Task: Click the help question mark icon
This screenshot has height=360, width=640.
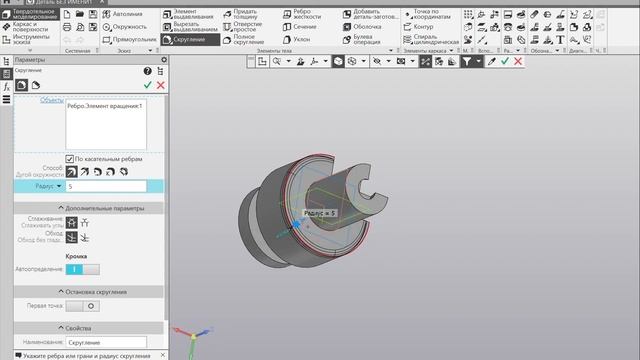Action: coord(147,71)
